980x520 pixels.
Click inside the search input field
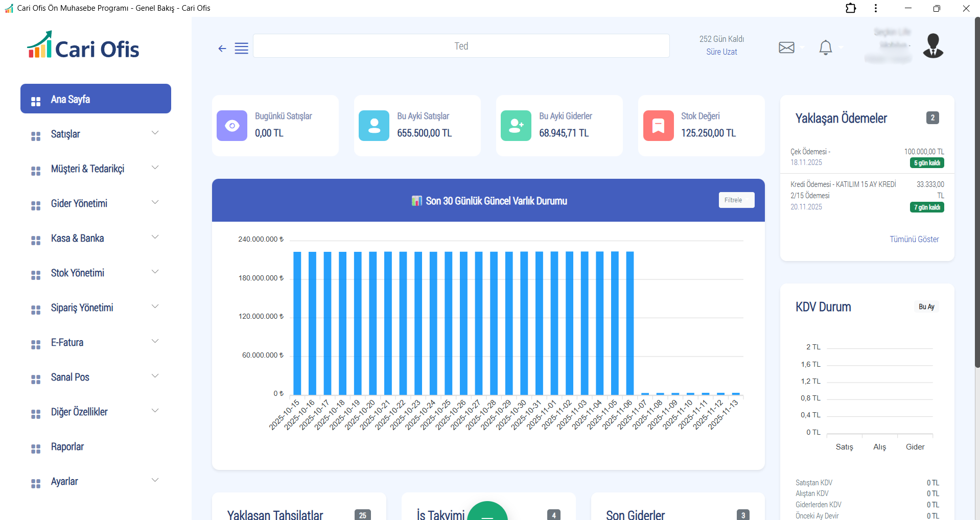461,45
